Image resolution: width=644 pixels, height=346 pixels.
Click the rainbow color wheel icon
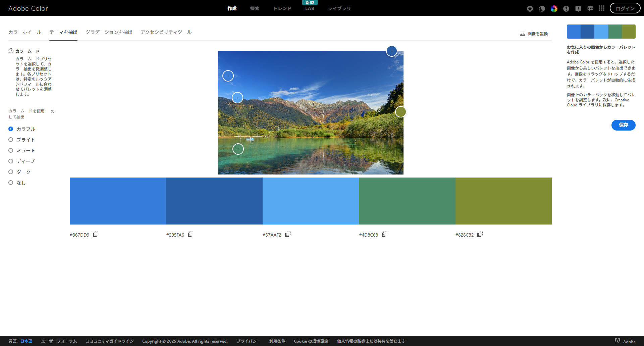pos(554,9)
